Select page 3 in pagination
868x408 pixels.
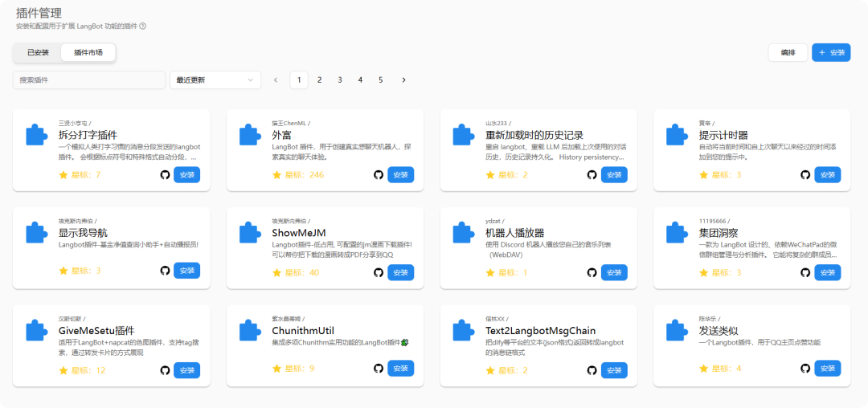[340, 80]
